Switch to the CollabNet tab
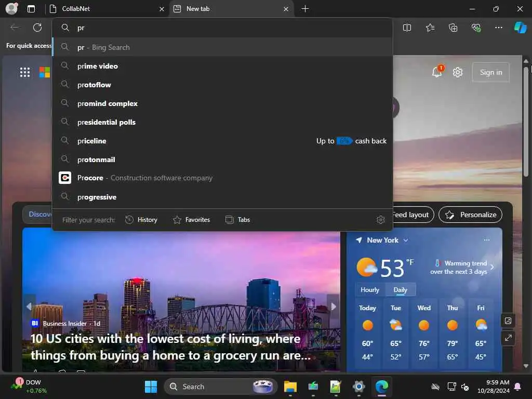 click(x=106, y=9)
